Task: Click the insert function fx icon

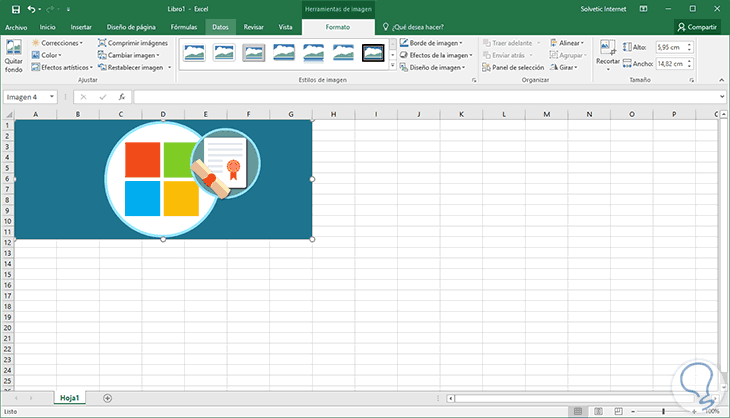Action: coord(121,97)
